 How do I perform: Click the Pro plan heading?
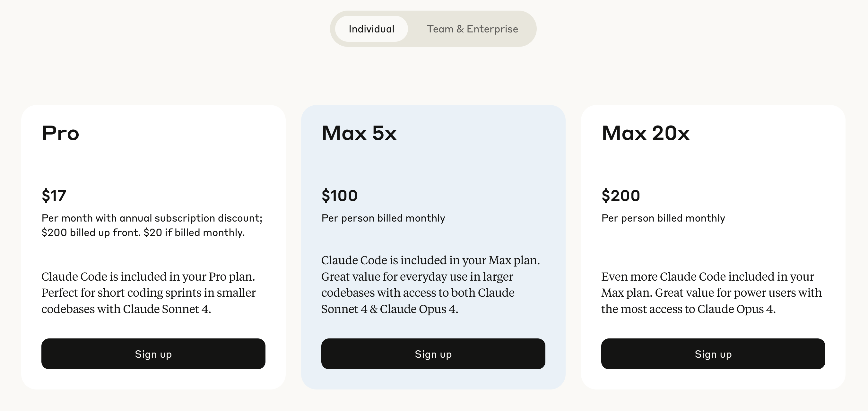pyautogui.click(x=61, y=133)
